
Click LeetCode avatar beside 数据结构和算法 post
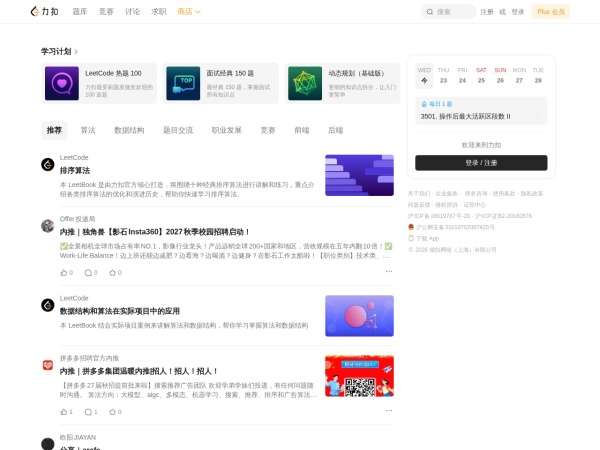[48, 305]
